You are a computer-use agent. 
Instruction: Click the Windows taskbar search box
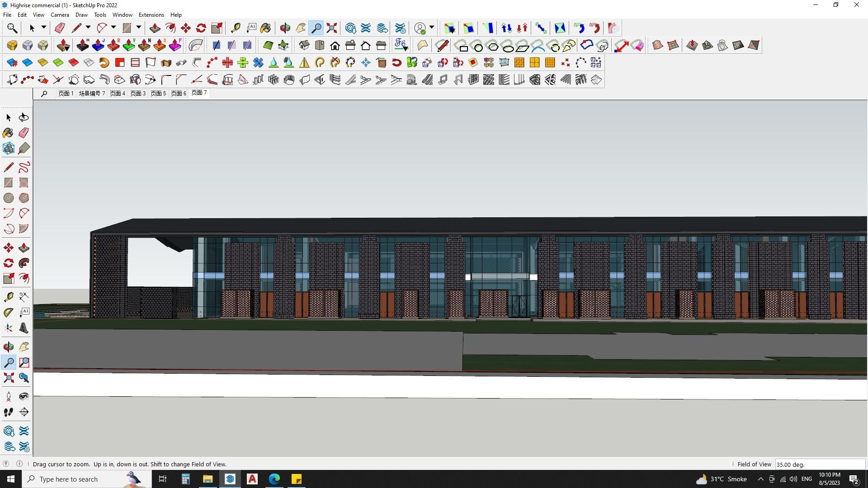pos(87,479)
